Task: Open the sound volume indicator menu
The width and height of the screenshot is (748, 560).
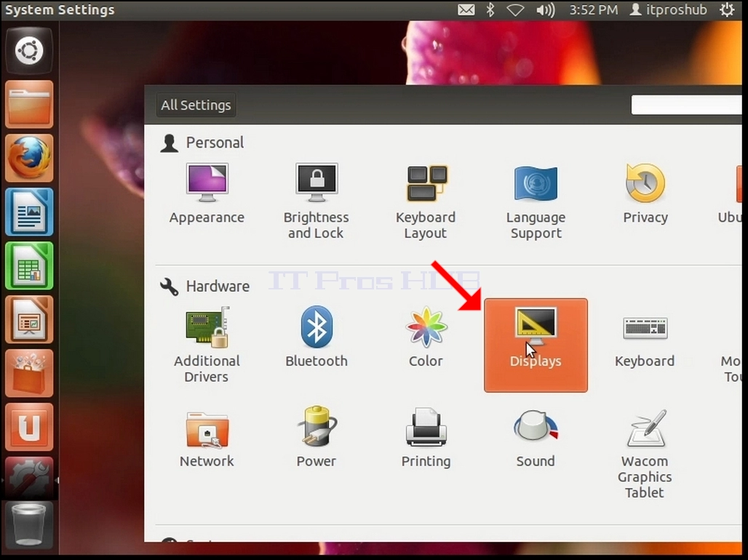Action: [545, 9]
